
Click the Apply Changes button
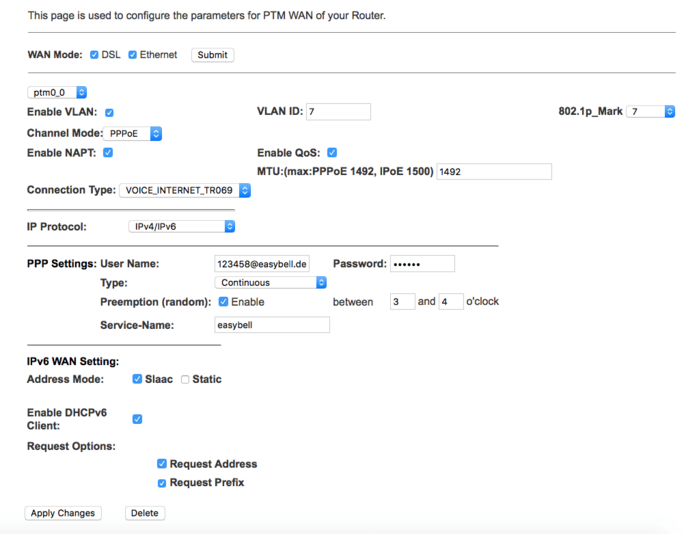(x=63, y=513)
